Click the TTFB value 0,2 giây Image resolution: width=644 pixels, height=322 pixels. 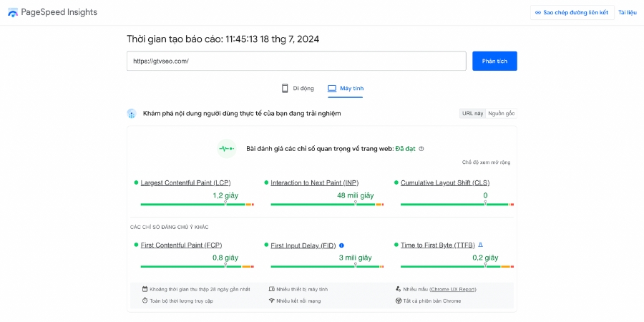[x=485, y=258]
